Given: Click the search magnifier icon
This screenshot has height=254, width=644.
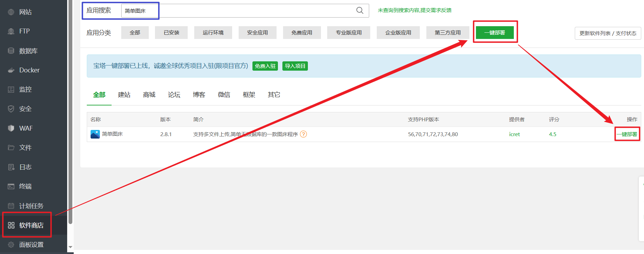Looking at the screenshot, I should [360, 10].
